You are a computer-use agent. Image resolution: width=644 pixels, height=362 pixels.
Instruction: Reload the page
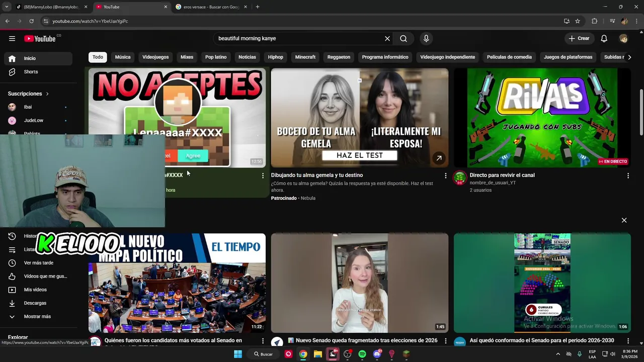click(x=31, y=21)
